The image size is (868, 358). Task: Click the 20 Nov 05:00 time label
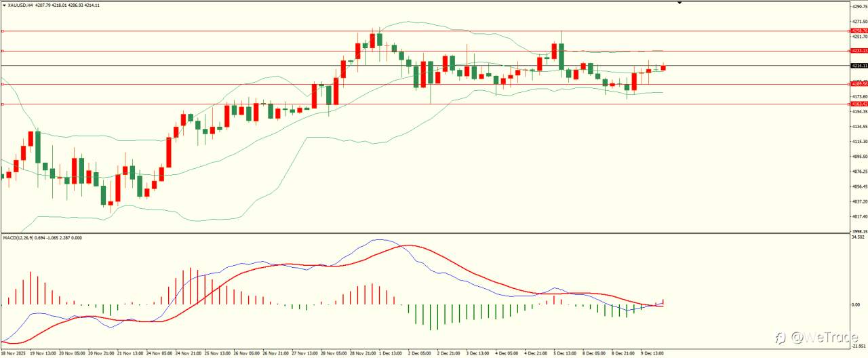(x=71, y=353)
